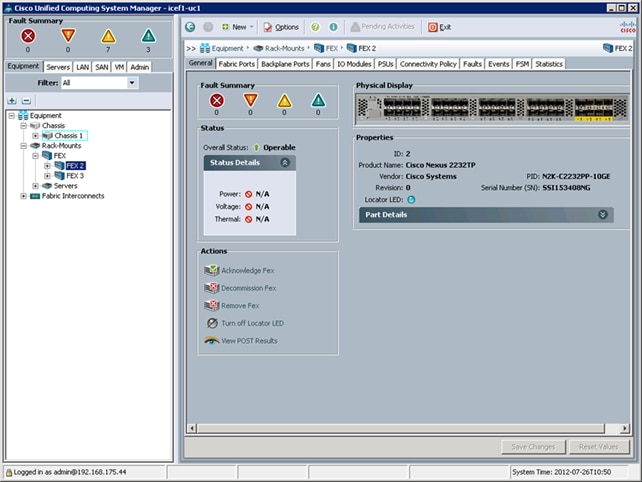Click the expand all plus icon above tree

(x=12, y=101)
